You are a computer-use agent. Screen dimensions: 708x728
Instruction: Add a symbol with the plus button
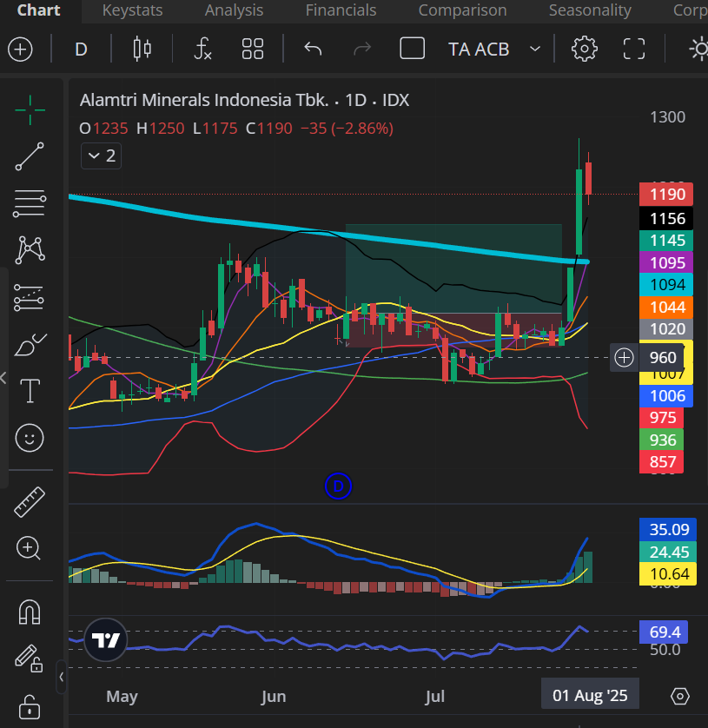tap(21, 50)
